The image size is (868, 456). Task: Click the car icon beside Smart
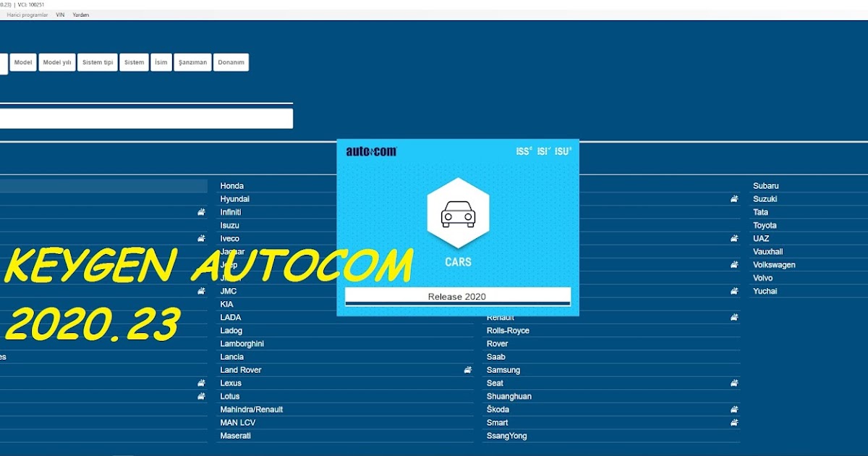734,422
